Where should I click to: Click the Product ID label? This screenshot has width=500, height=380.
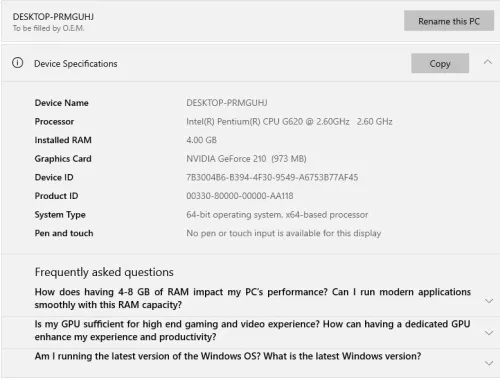(56, 196)
